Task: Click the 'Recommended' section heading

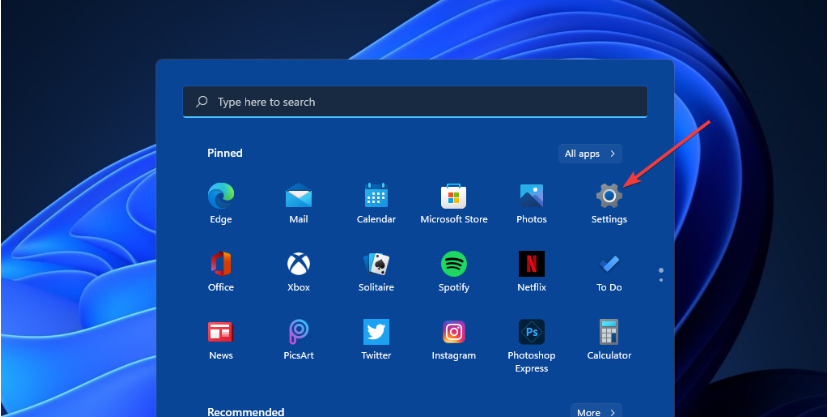Action: click(x=246, y=411)
